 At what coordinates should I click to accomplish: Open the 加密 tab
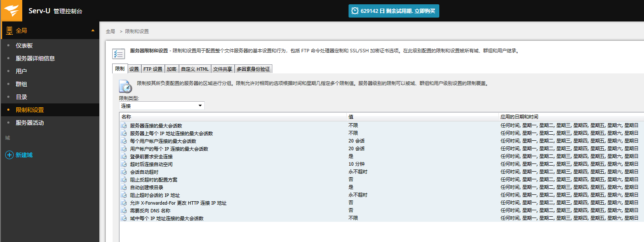click(172, 69)
